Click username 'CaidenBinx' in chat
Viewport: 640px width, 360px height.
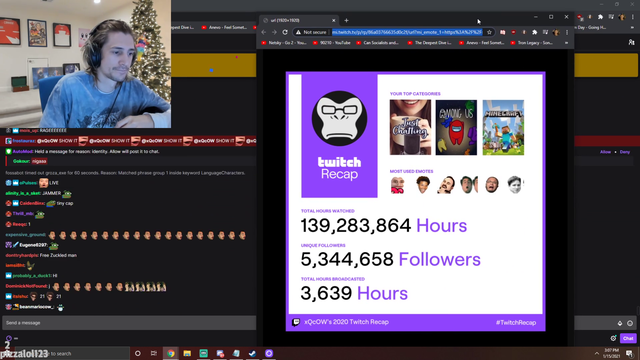pos(32,203)
